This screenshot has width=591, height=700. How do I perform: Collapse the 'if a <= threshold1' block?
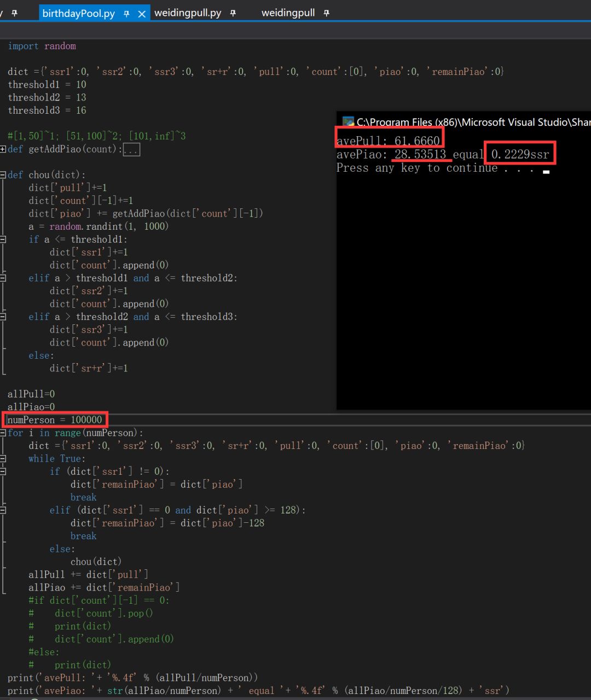click(x=3, y=240)
